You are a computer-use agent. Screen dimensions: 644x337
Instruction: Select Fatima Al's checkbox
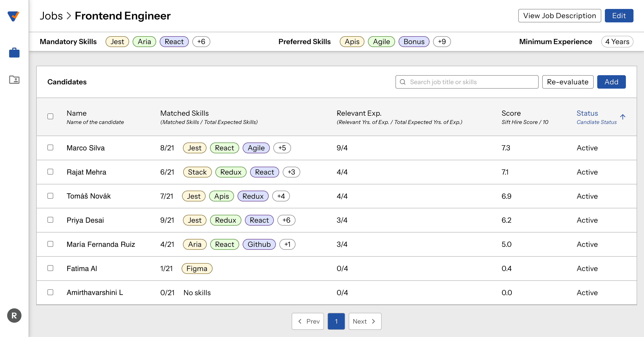(50, 268)
